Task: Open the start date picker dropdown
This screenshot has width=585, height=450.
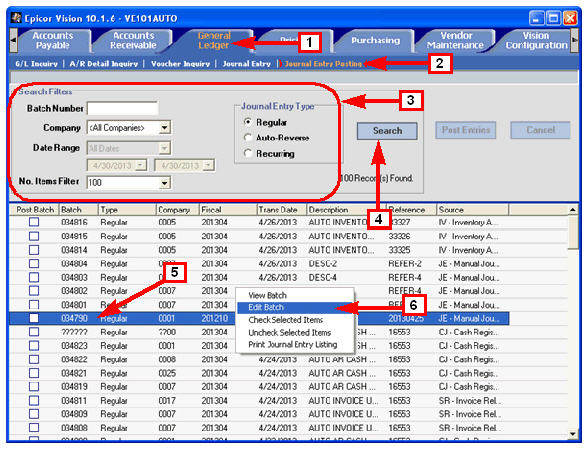Action: pos(141,165)
